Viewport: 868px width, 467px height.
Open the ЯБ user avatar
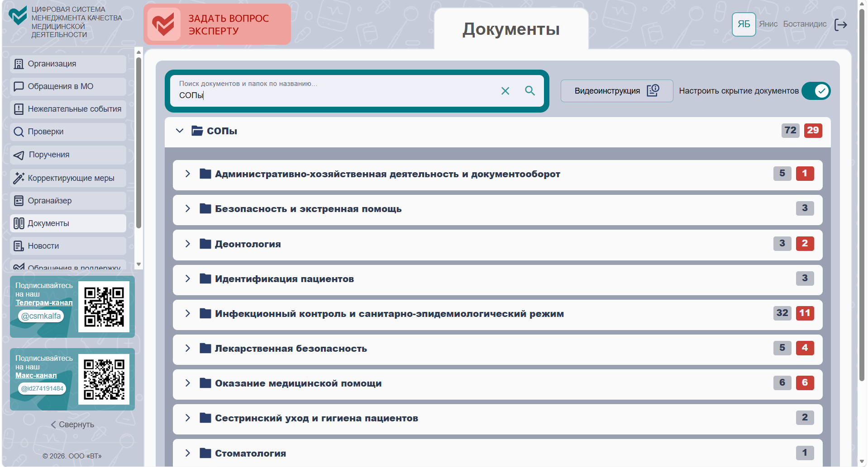[x=744, y=24]
